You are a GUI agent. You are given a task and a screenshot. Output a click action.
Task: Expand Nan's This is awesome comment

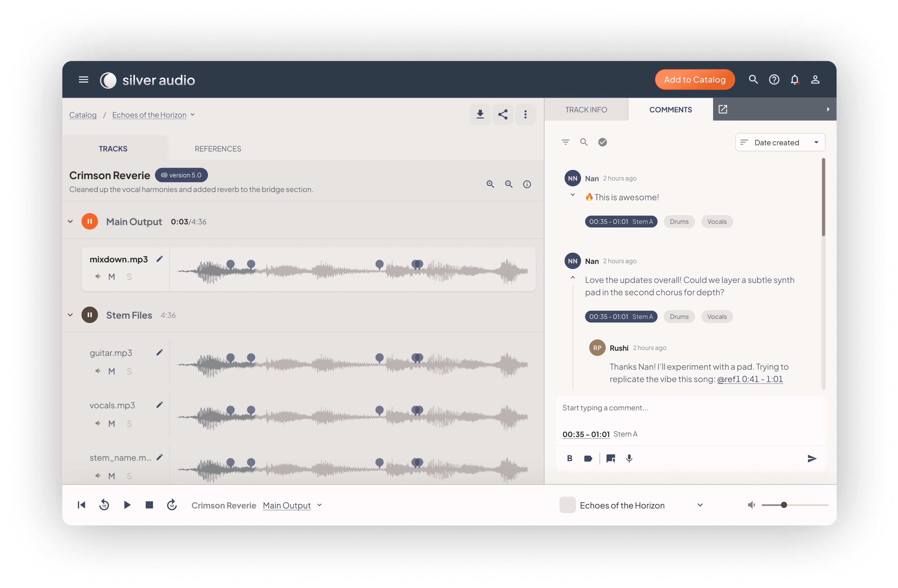(572, 195)
